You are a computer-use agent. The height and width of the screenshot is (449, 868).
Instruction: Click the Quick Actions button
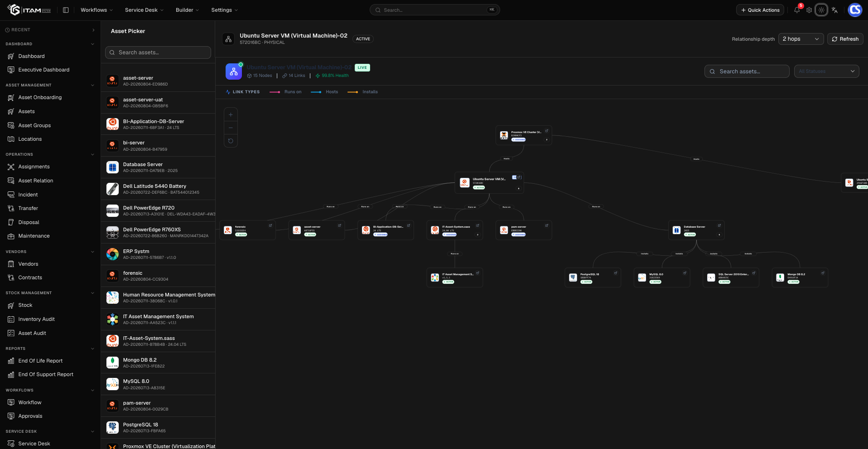tap(760, 10)
